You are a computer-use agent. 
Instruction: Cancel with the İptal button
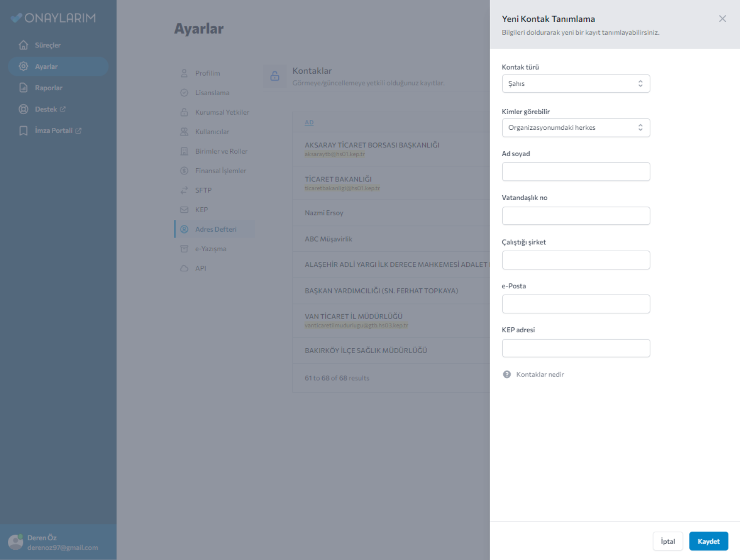[667, 541]
